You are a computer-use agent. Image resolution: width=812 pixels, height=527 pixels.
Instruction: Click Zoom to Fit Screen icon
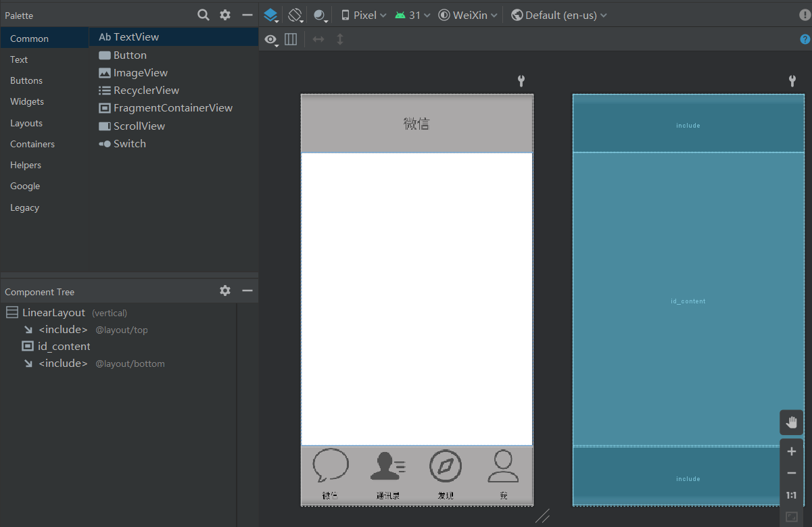point(792,517)
